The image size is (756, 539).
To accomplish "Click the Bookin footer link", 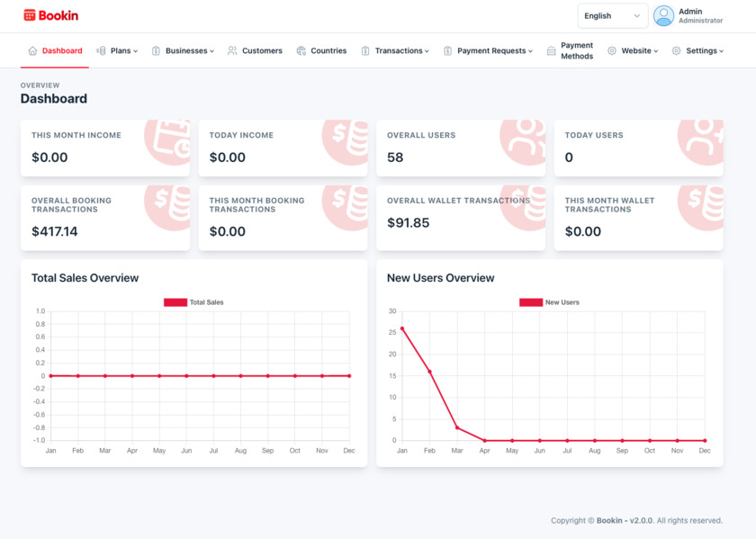I will [x=609, y=521].
